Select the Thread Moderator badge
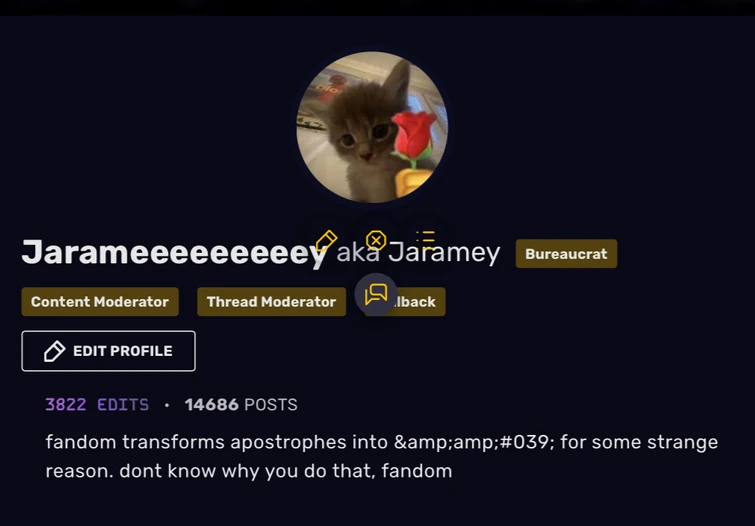755x526 pixels. 272,302
